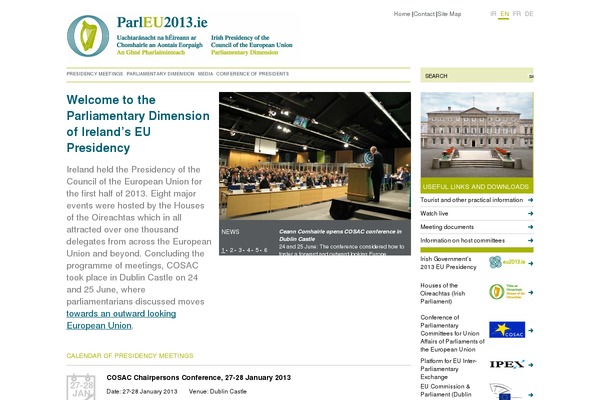Image resolution: width=600 pixels, height=400 pixels.
Task: Go to news slide 6
Action: pos(266,250)
